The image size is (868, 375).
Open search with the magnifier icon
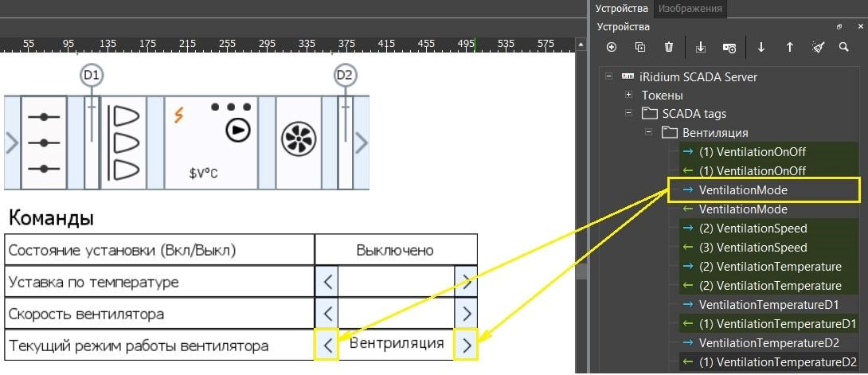(844, 48)
